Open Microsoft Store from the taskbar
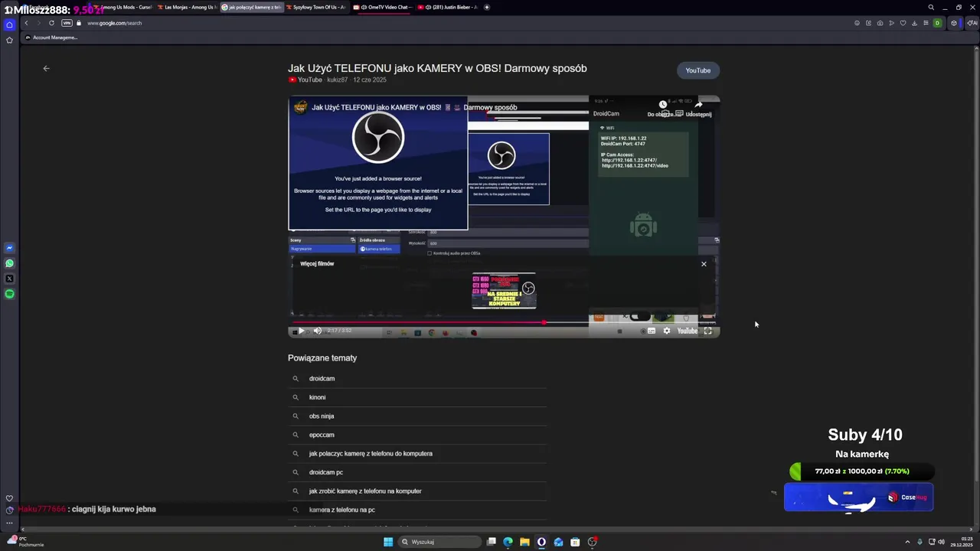Image resolution: width=980 pixels, height=551 pixels. pyautogui.click(x=575, y=542)
